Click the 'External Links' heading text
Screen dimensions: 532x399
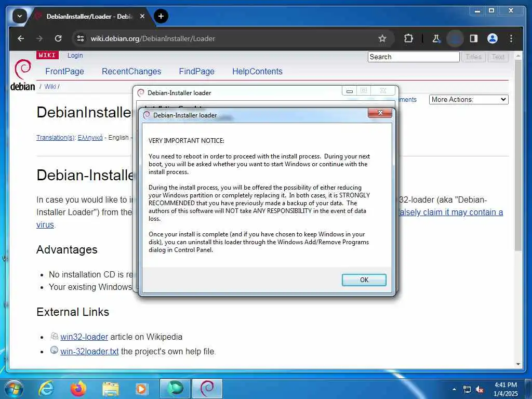pos(73,312)
